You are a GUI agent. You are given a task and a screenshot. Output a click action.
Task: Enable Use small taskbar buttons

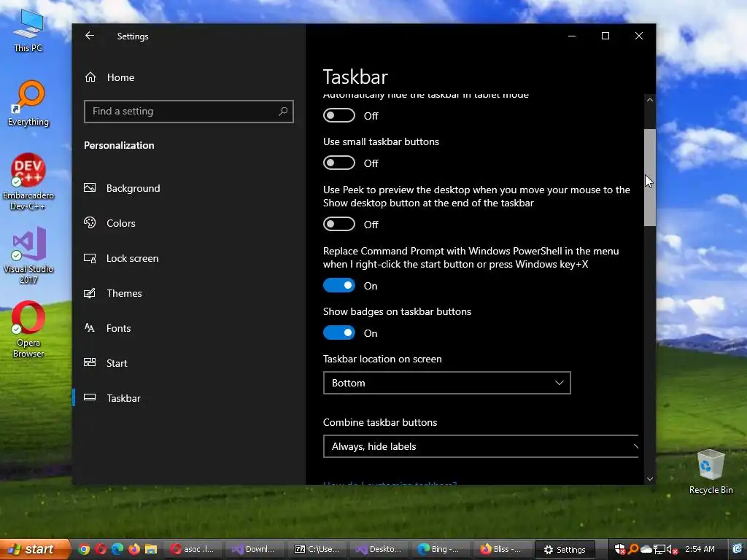pyautogui.click(x=339, y=163)
